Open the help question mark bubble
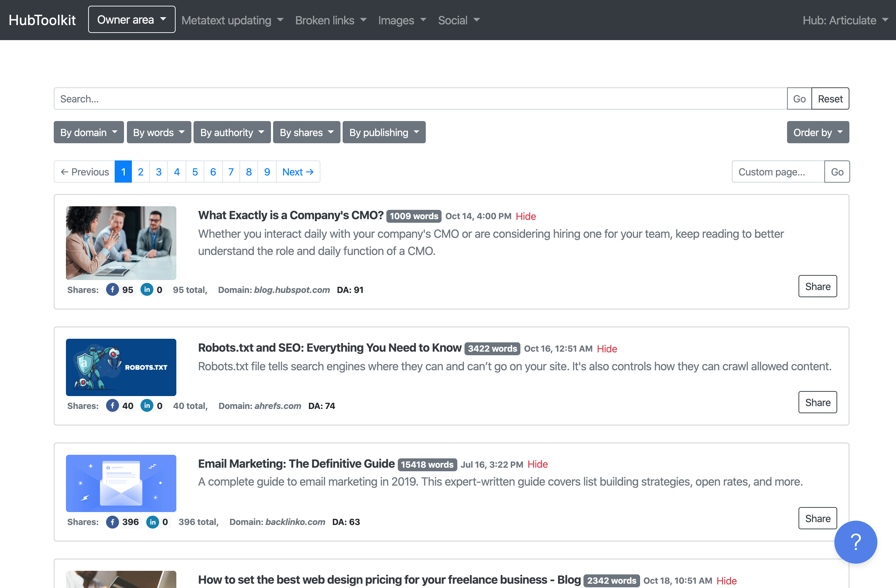The height and width of the screenshot is (588, 896). coord(856,542)
